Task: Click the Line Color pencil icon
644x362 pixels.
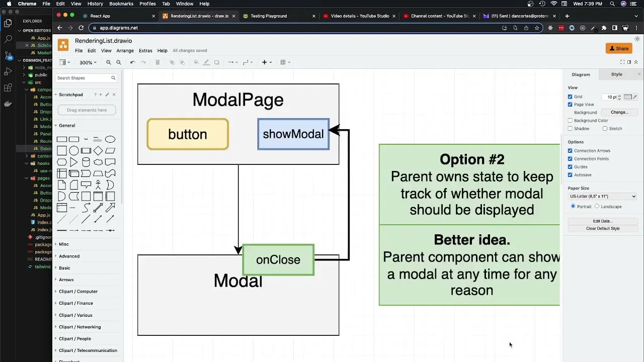Action: [x=206, y=62]
